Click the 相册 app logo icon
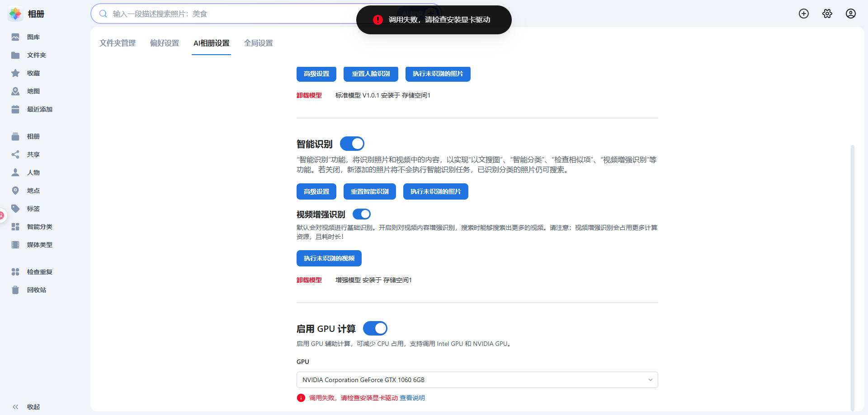The image size is (868, 415). point(15,14)
